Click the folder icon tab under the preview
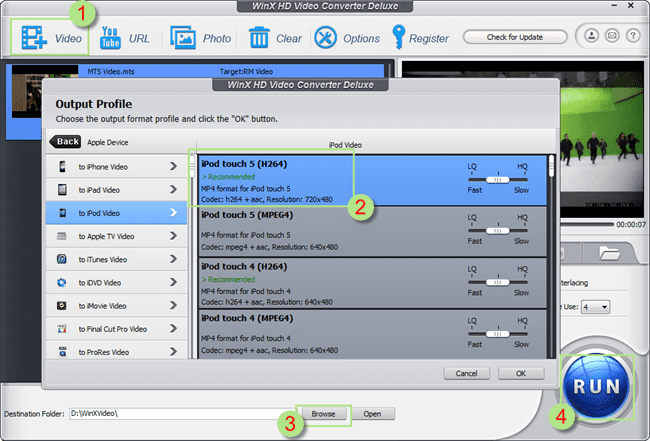The width and height of the screenshot is (650, 441). (x=609, y=252)
